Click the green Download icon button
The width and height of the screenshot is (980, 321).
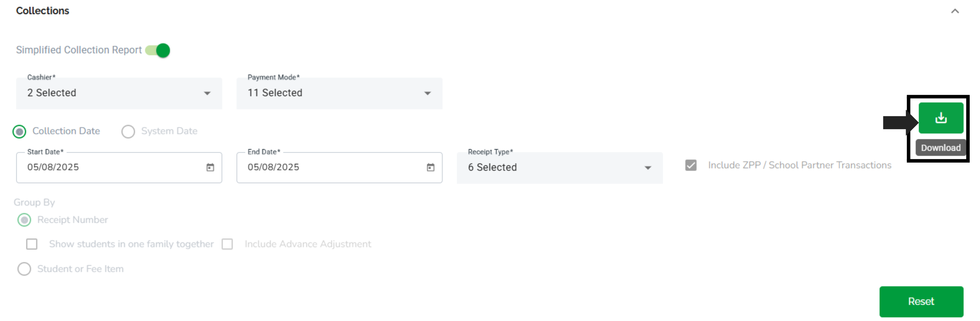(941, 118)
